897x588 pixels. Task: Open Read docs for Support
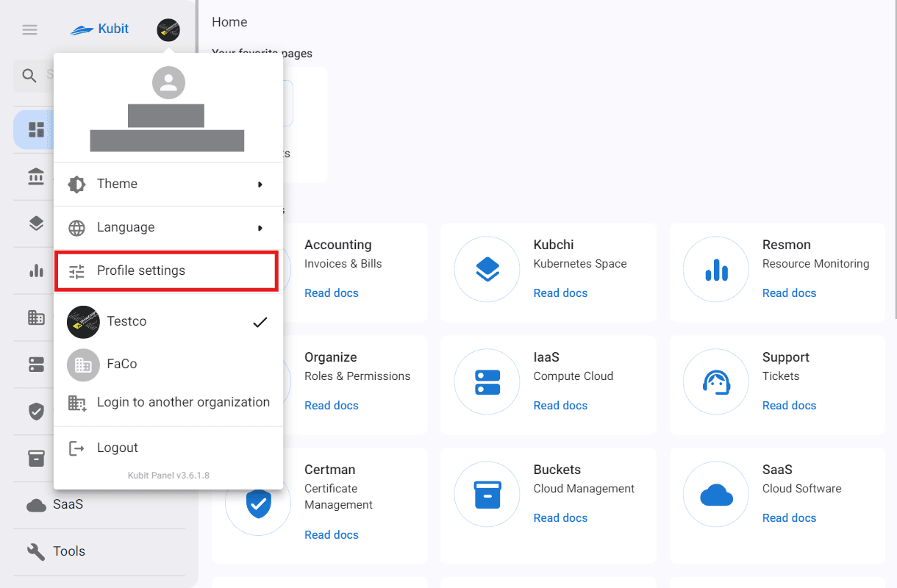tap(789, 406)
